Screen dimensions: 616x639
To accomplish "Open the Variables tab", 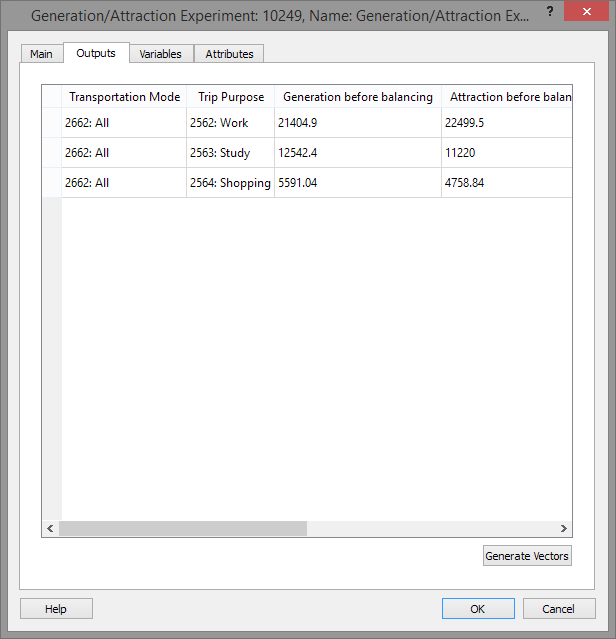I will [160, 54].
